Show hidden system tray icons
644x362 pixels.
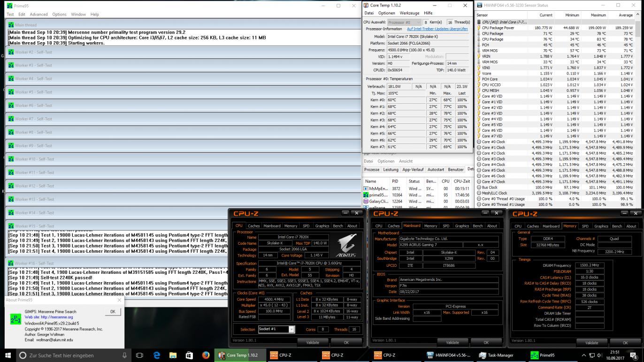point(584,355)
